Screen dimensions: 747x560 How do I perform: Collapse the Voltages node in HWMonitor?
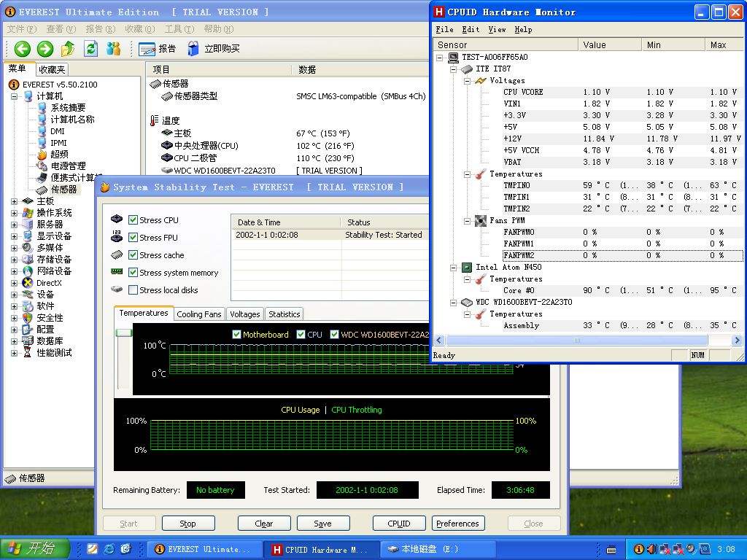coord(468,81)
